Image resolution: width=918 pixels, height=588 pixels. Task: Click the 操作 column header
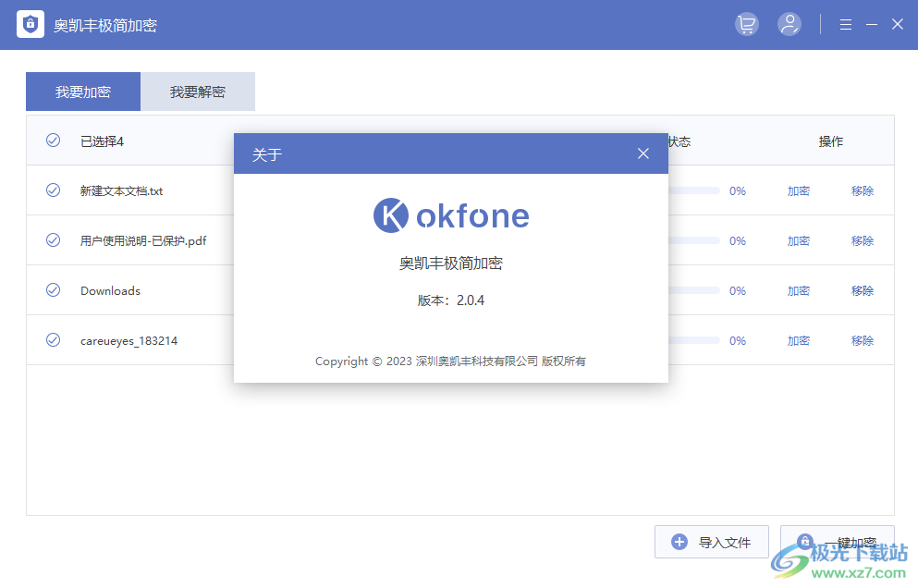[x=831, y=141]
